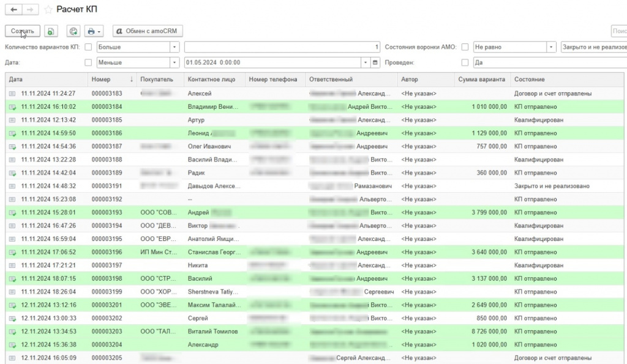Image resolution: width=627 pixels, height=364 pixels.
Task: Click the back navigation arrow
Action: coord(14,10)
